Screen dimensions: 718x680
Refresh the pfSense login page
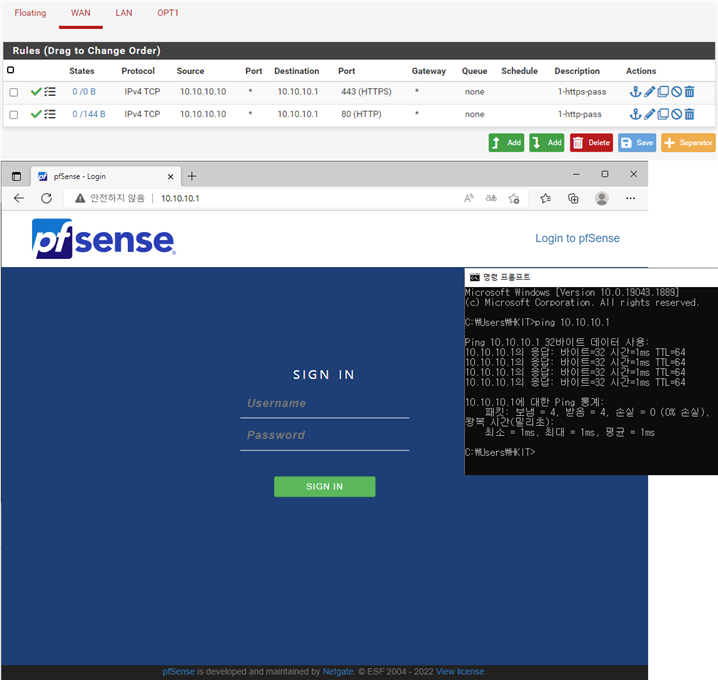point(46,198)
